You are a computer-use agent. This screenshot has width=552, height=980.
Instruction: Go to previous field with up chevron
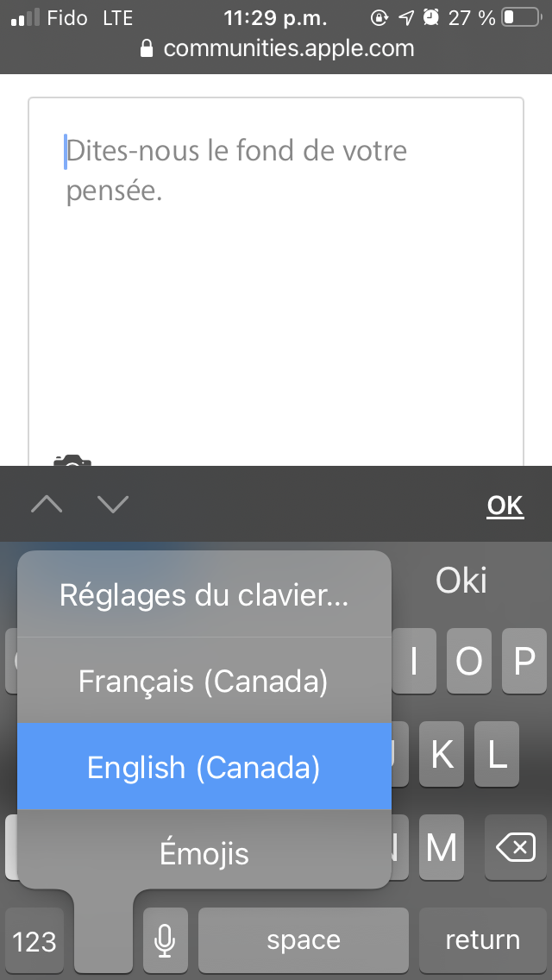click(x=47, y=504)
